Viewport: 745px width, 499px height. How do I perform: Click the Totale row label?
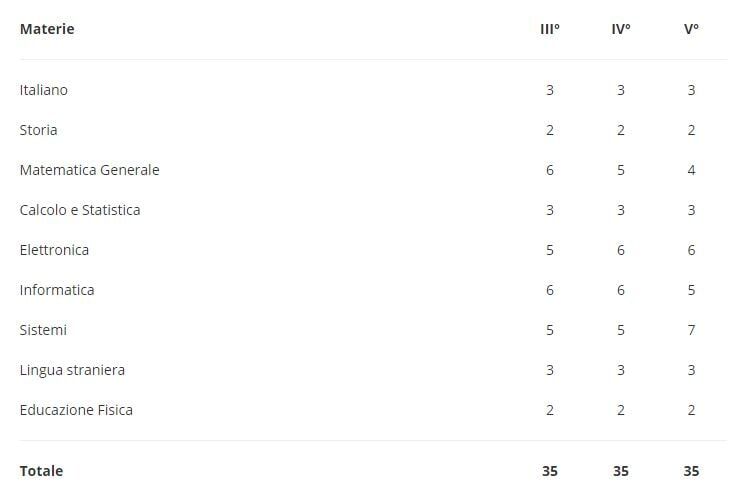pyautogui.click(x=41, y=471)
